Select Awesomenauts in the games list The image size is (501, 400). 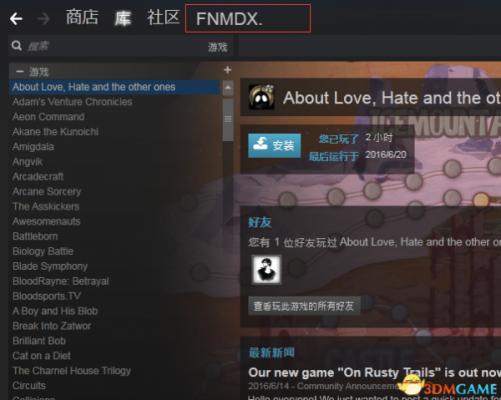click(x=46, y=221)
